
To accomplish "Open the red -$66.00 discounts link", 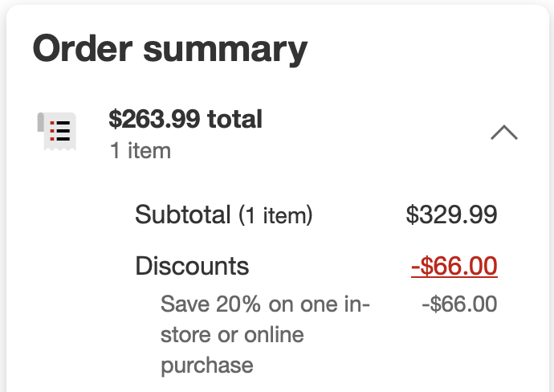I will click(454, 266).
